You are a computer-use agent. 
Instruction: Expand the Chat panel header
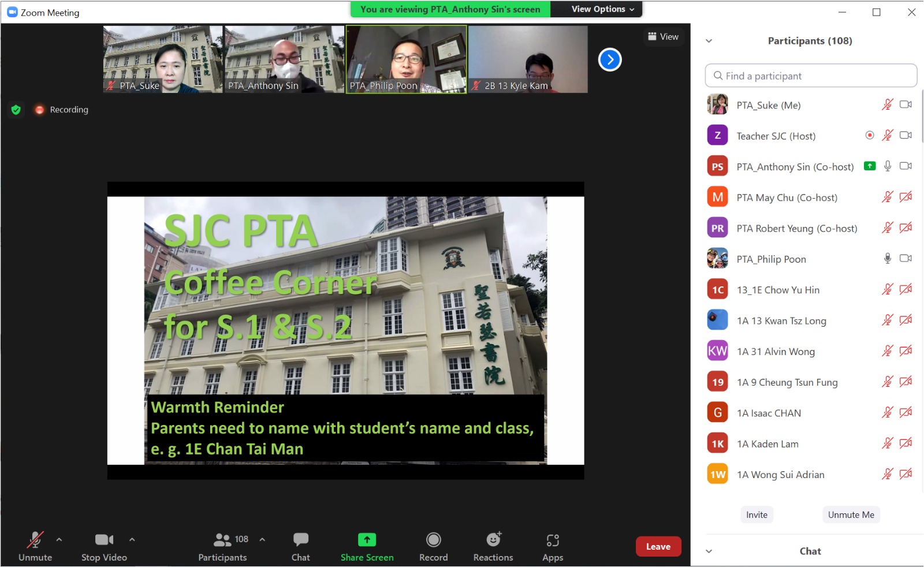(x=709, y=551)
